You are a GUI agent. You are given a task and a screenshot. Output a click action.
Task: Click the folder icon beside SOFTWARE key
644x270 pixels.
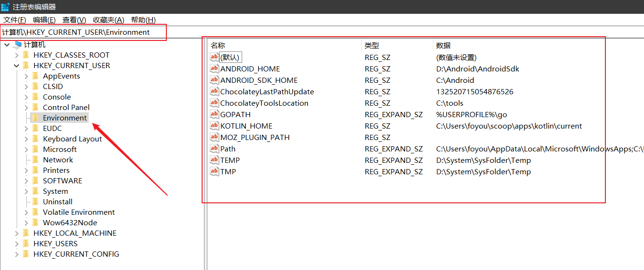(35, 180)
